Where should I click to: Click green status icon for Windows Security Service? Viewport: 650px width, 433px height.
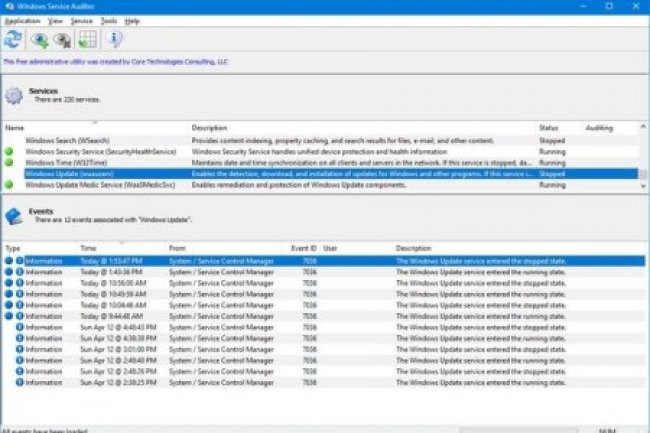click(11, 151)
